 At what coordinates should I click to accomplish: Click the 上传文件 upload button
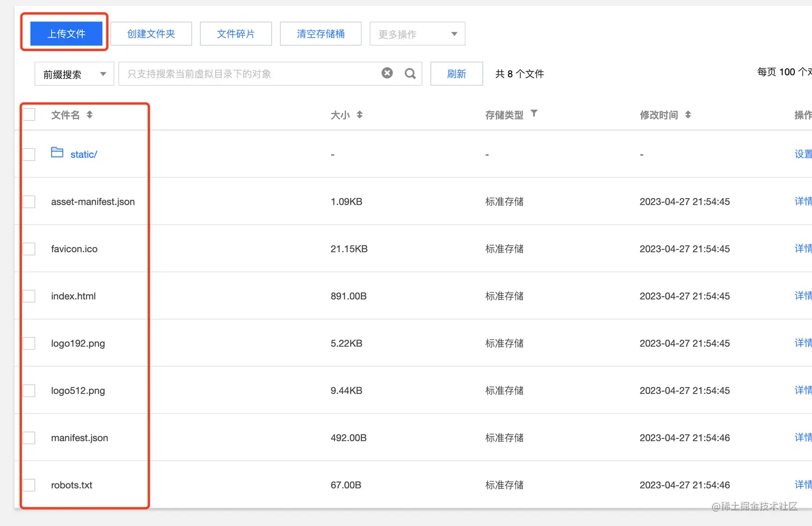tap(66, 33)
